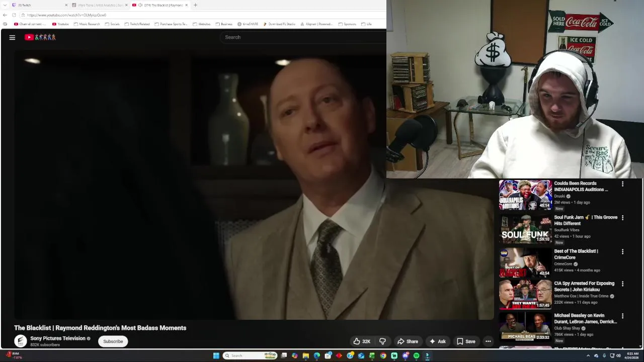Open options menu for Best of The Blacklist
This screenshot has height=362, width=644.
(x=622, y=251)
